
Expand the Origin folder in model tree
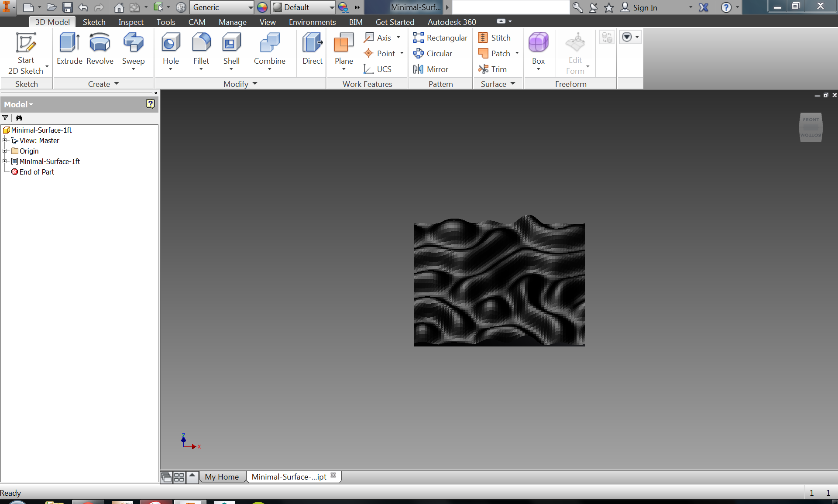(5, 151)
